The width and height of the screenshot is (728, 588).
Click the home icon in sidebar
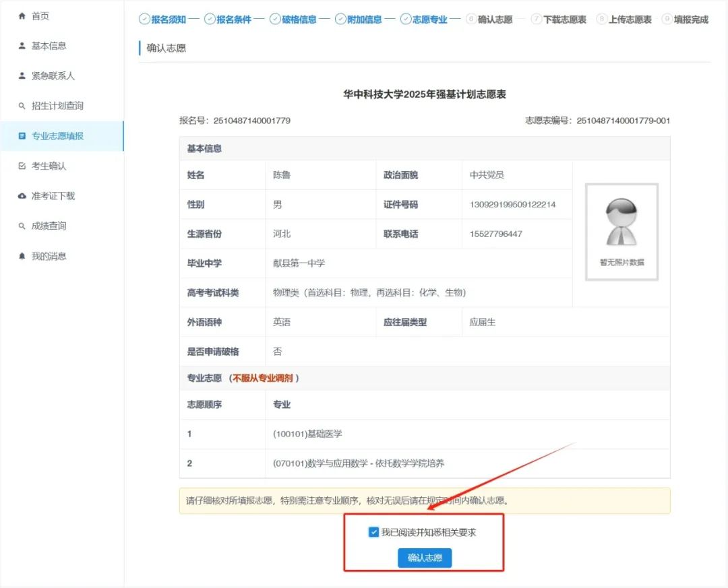pyautogui.click(x=22, y=16)
